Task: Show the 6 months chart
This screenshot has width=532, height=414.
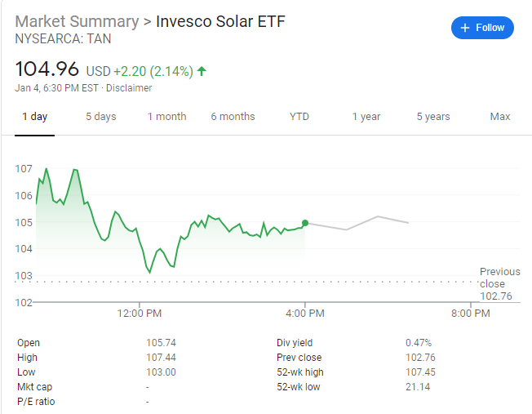Action: click(233, 117)
